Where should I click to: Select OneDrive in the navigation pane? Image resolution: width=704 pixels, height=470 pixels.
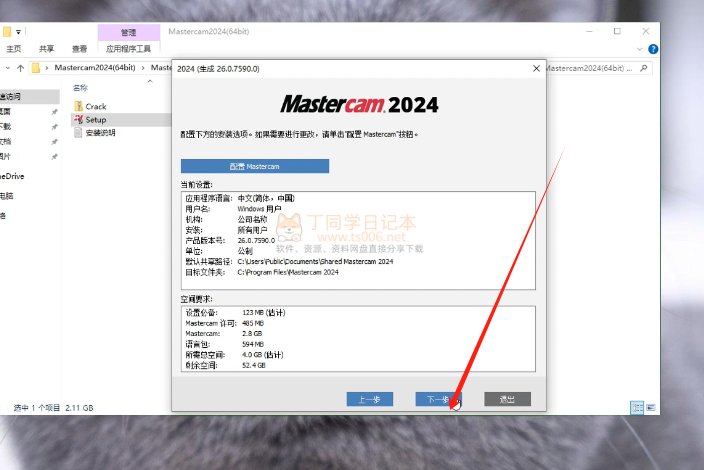click(13, 176)
